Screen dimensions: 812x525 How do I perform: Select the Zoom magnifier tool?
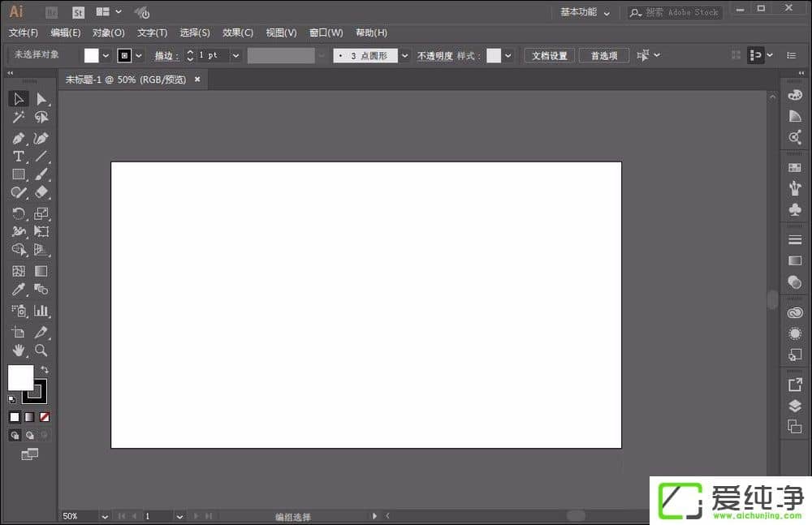pos(41,351)
